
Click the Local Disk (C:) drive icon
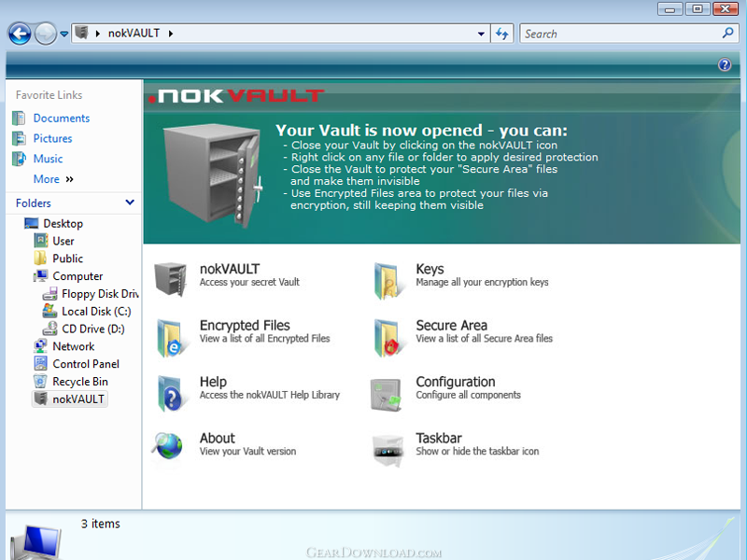coord(49,312)
